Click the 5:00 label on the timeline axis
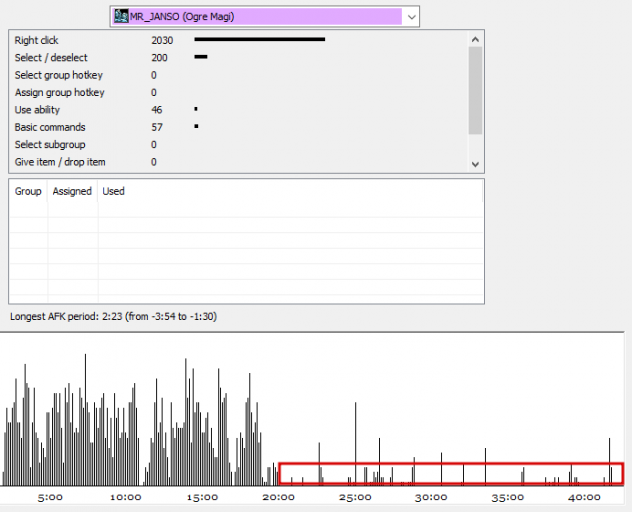This screenshot has width=632, height=512. tap(50, 497)
